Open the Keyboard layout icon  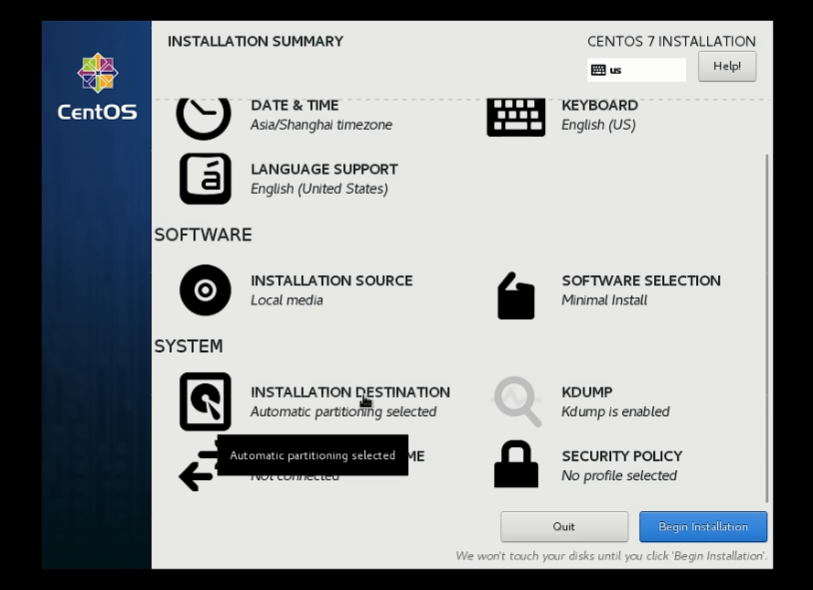516,117
